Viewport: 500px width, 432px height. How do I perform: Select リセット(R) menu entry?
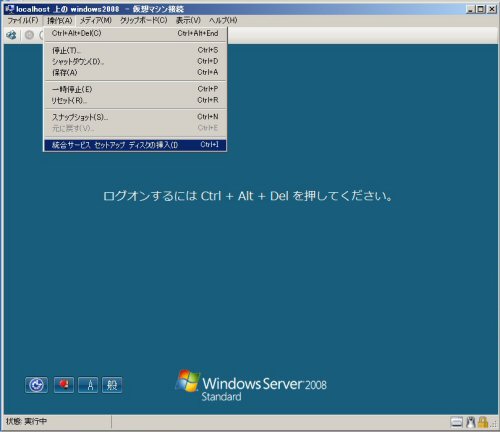click(135, 100)
